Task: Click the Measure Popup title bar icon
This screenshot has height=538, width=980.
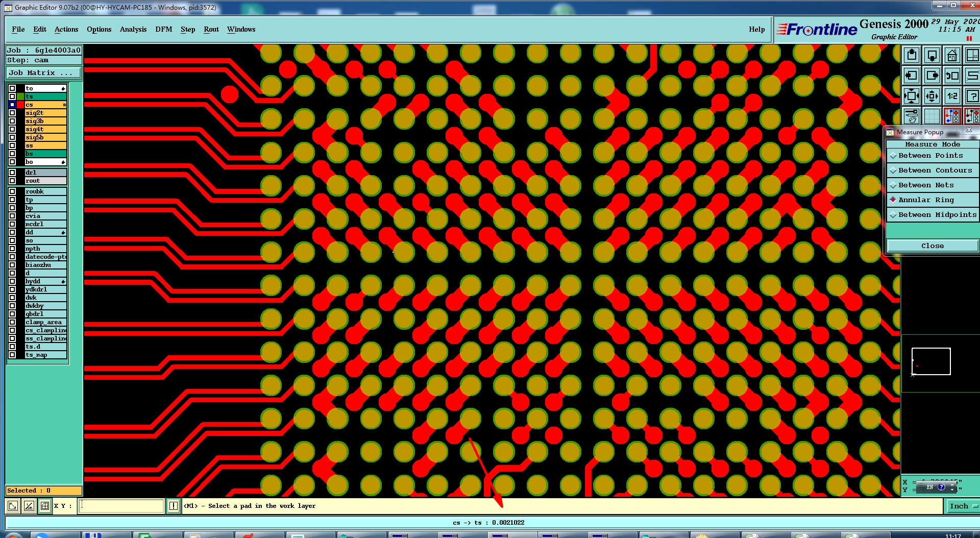Action: pos(890,132)
